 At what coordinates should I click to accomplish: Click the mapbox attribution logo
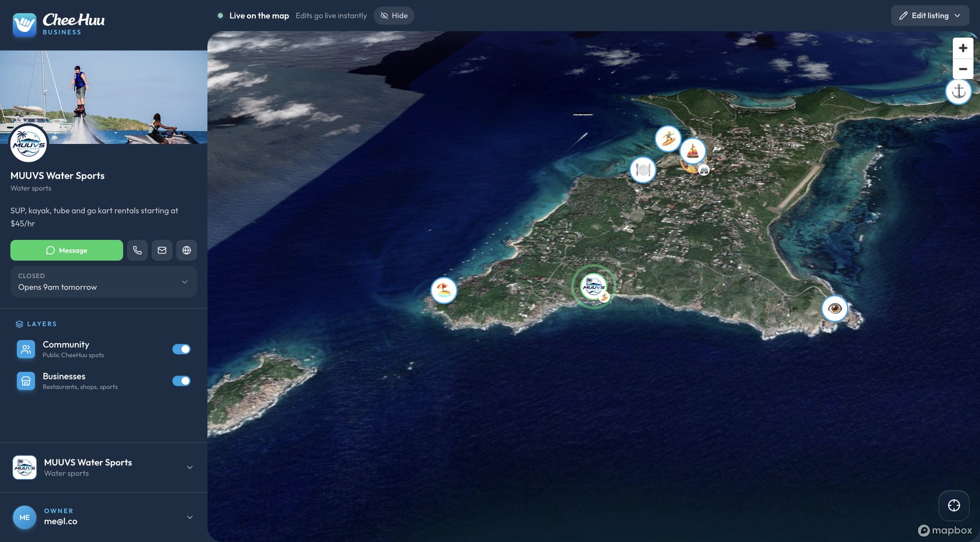945,530
